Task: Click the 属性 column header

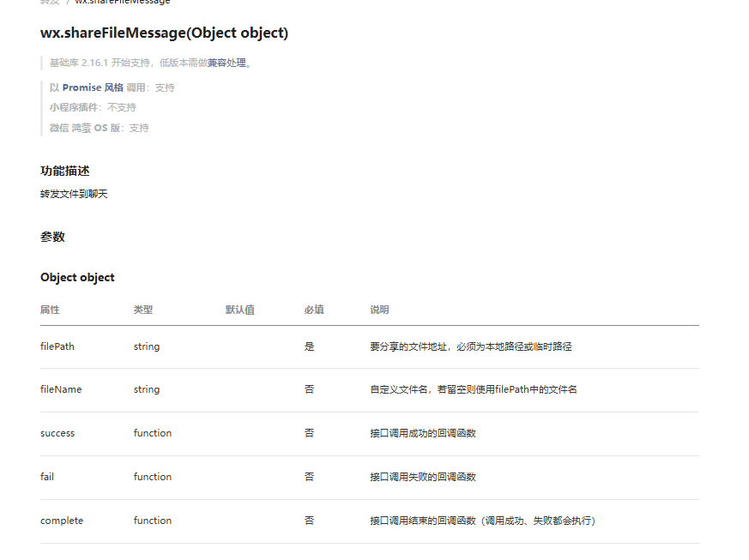Action: [x=50, y=310]
